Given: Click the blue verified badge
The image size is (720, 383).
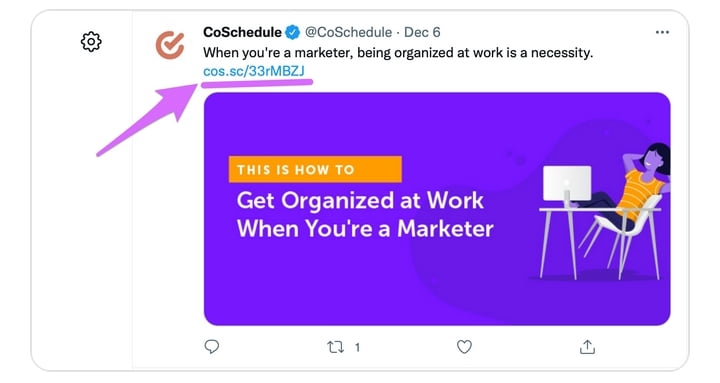Looking at the screenshot, I should [x=292, y=33].
